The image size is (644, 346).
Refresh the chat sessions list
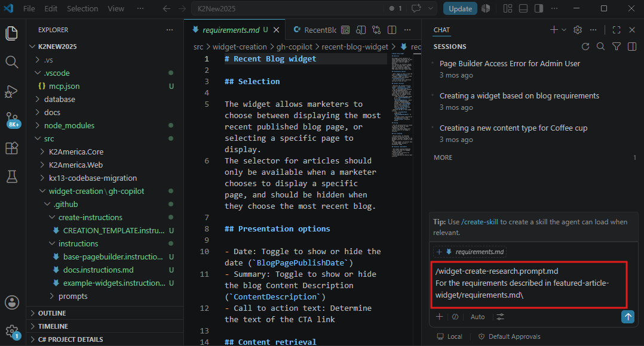(585, 47)
